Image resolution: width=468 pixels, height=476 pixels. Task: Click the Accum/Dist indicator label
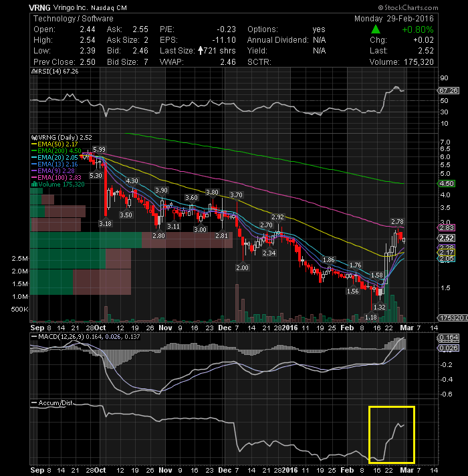55,403
